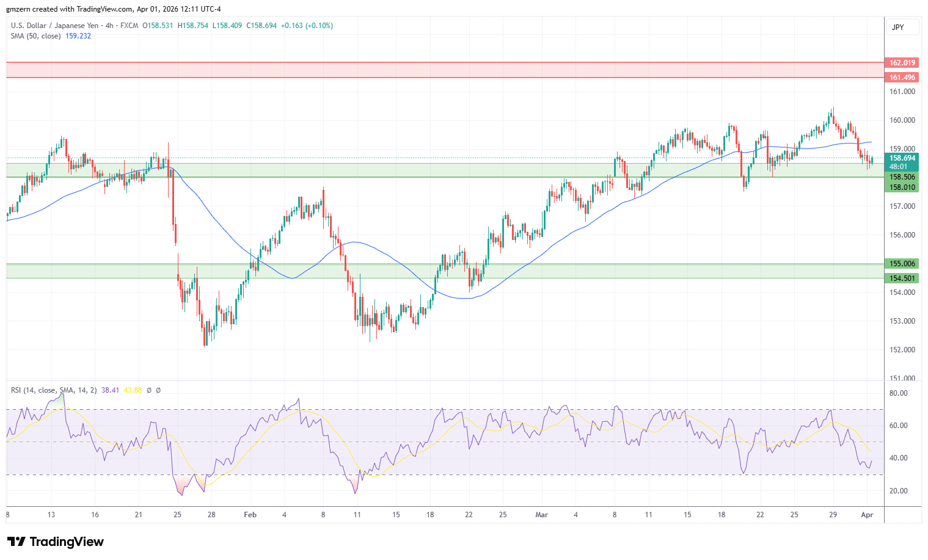928x560 pixels.
Task: Click the SMA value 159.232
Action: click(x=78, y=36)
